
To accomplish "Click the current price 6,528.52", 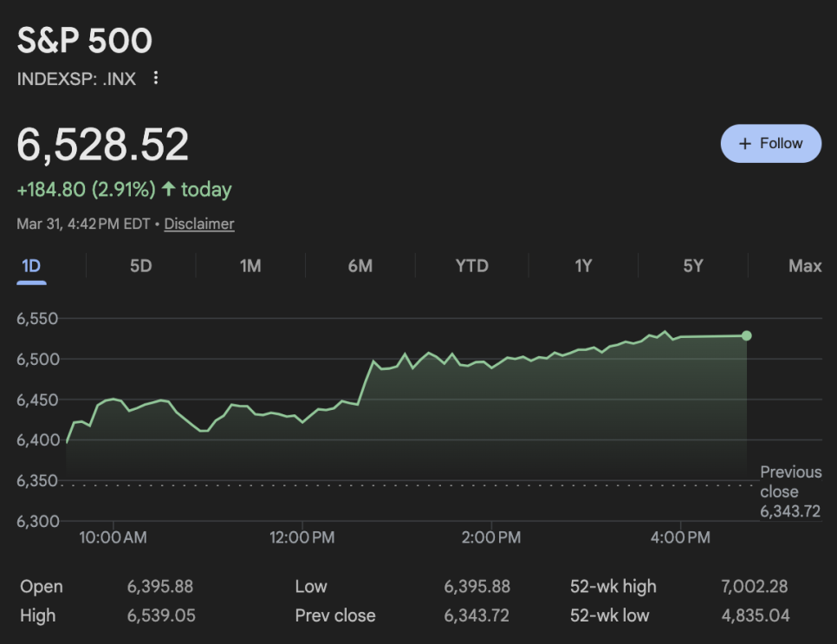I will click(x=103, y=145).
